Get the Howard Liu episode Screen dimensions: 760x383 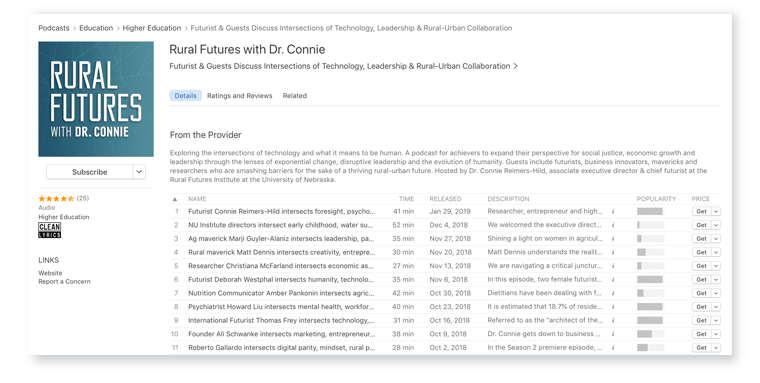(x=701, y=306)
